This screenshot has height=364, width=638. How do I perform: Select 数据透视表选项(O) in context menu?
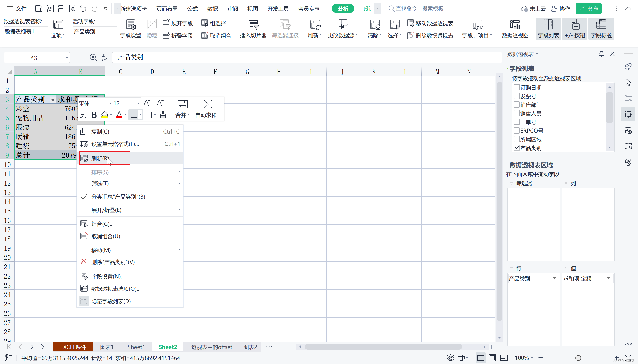[x=130, y=289]
